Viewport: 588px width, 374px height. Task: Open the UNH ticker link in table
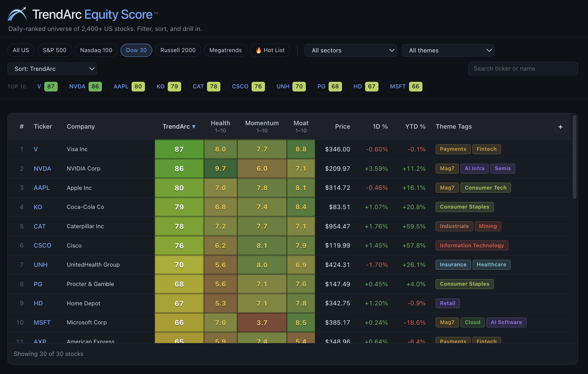pyautogui.click(x=41, y=265)
